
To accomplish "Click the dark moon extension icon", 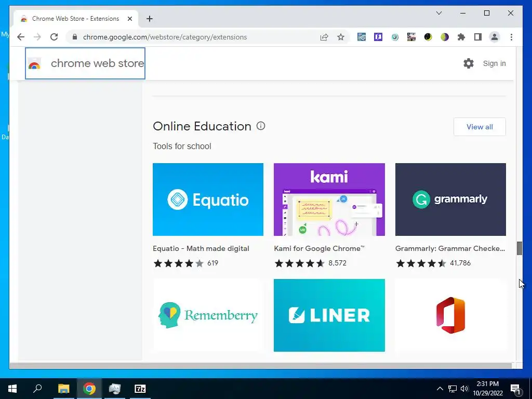I will click(x=428, y=37).
